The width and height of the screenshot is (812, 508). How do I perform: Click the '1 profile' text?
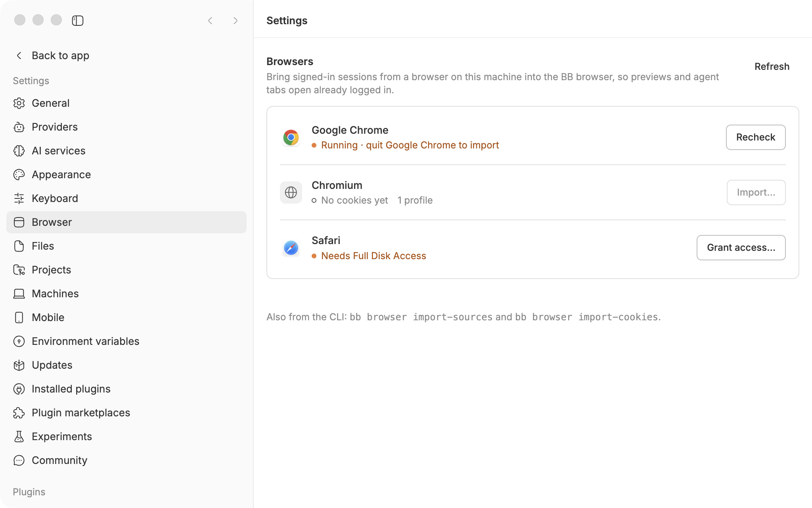[x=415, y=200]
